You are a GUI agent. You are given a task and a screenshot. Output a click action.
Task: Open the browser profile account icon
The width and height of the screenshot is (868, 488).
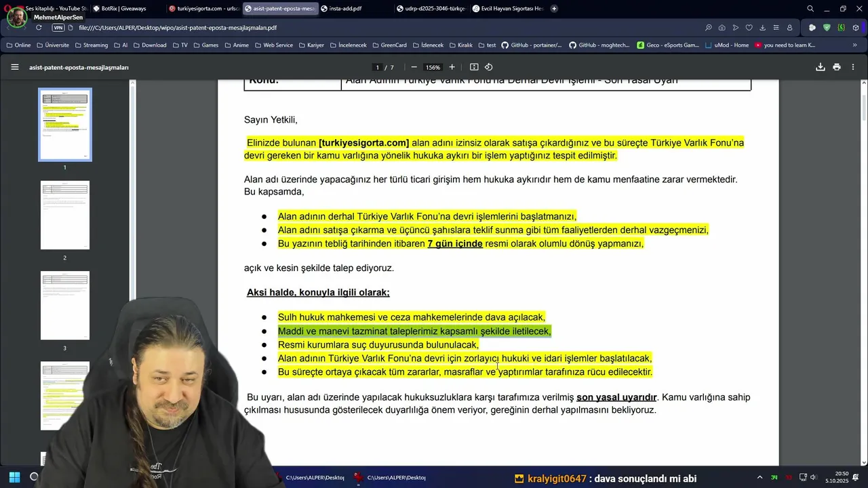[789, 28]
